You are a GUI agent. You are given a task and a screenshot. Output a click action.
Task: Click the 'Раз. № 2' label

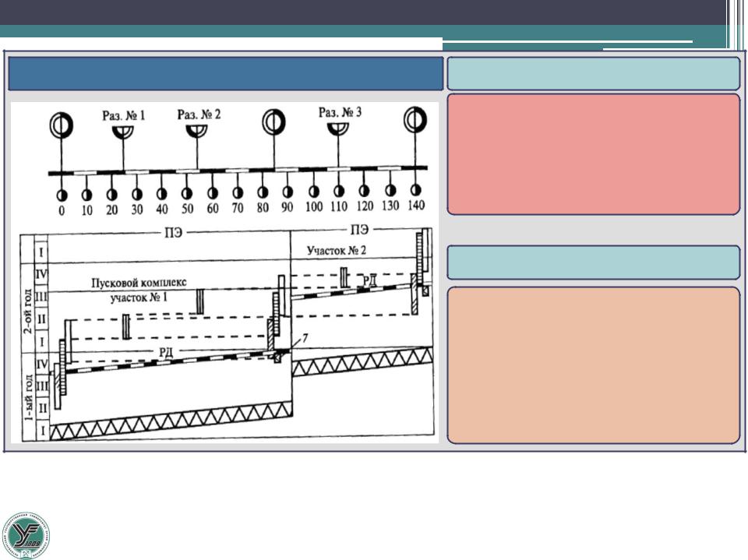tap(199, 114)
